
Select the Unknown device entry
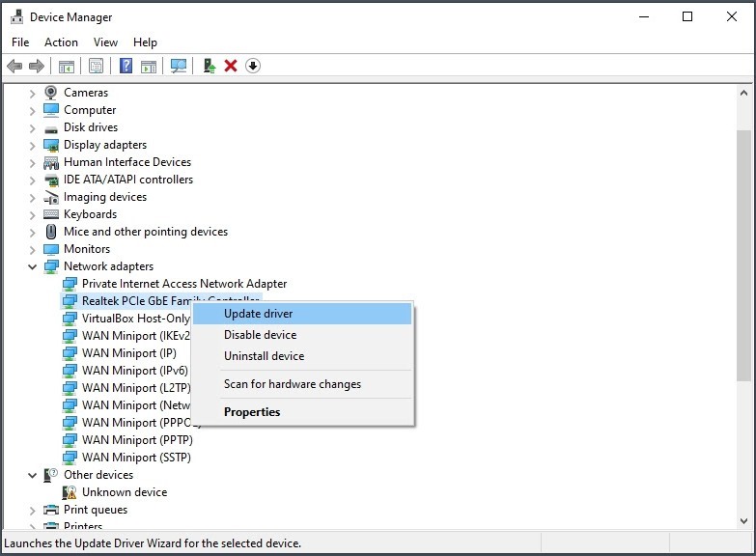tap(125, 492)
